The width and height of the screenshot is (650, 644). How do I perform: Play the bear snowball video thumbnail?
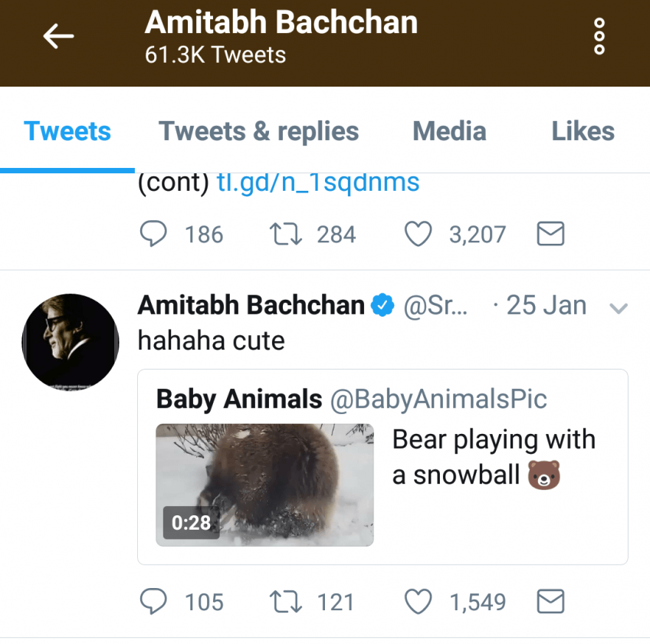(264, 485)
